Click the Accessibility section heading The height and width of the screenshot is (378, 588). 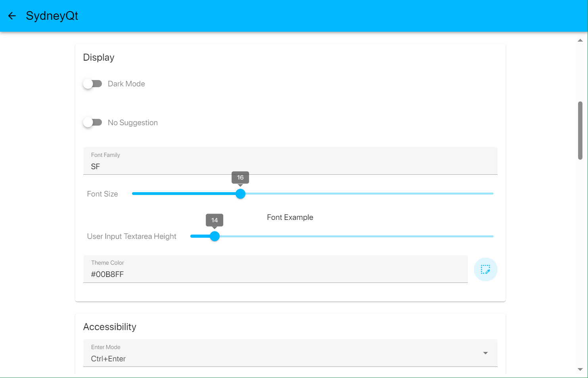110,327
